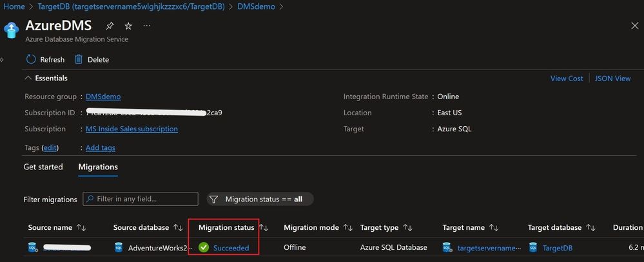Click the Delete trash can icon

(x=79, y=59)
